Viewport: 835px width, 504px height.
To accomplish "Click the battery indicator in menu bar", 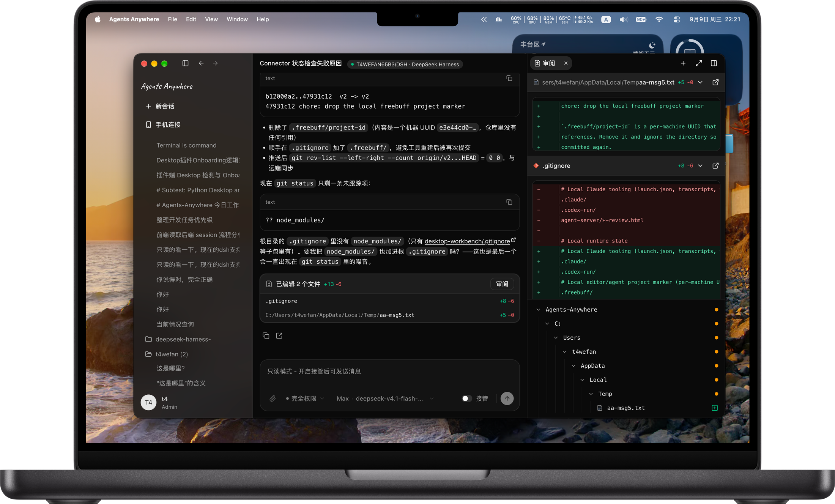I will 641,19.
